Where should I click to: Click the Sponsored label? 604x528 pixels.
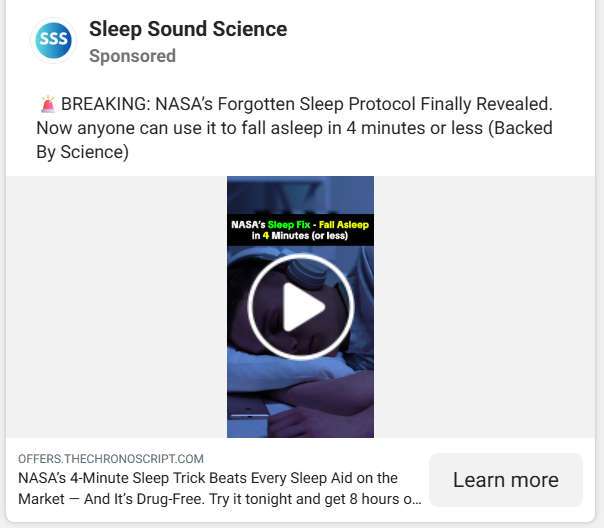coord(132,56)
